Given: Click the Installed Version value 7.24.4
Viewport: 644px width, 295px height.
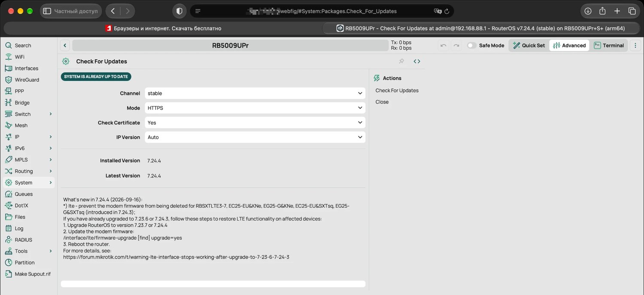Looking at the screenshot, I should tap(154, 161).
